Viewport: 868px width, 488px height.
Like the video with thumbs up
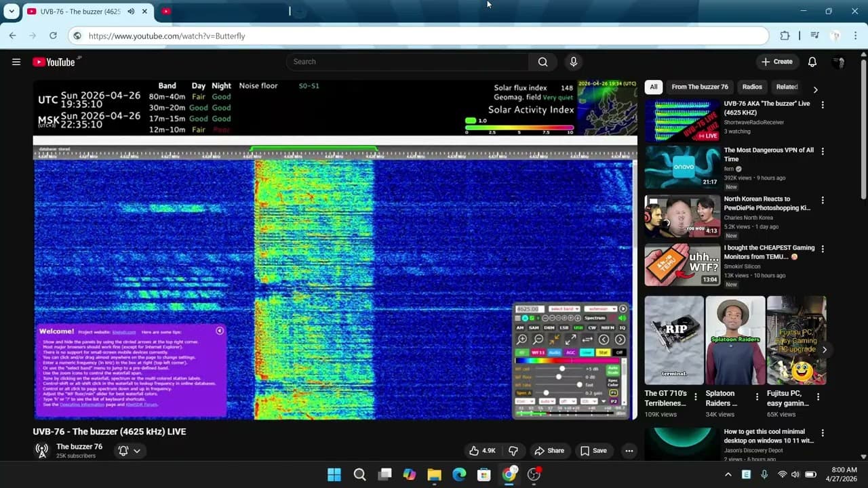[x=482, y=451]
